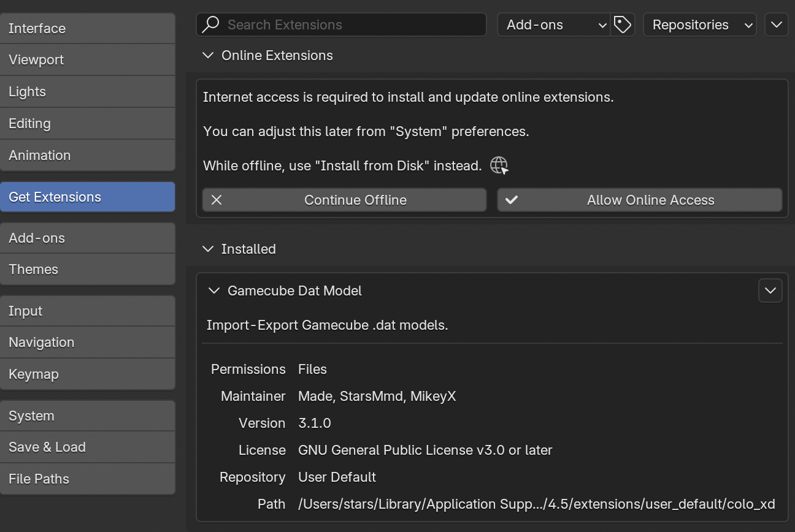Open the Input preferences tab
This screenshot has width=795, height=532.
coord(88,311)
